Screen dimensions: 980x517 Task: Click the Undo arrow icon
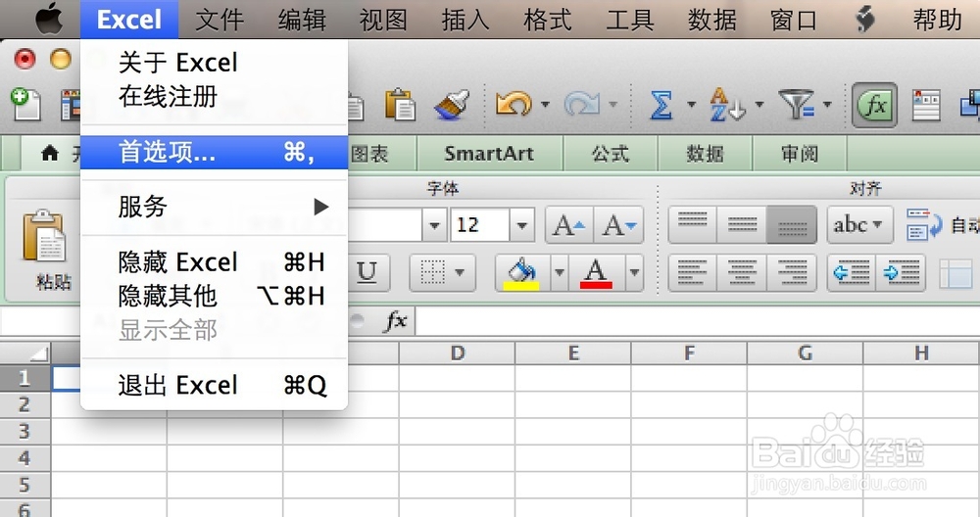[x=513, y=104]
